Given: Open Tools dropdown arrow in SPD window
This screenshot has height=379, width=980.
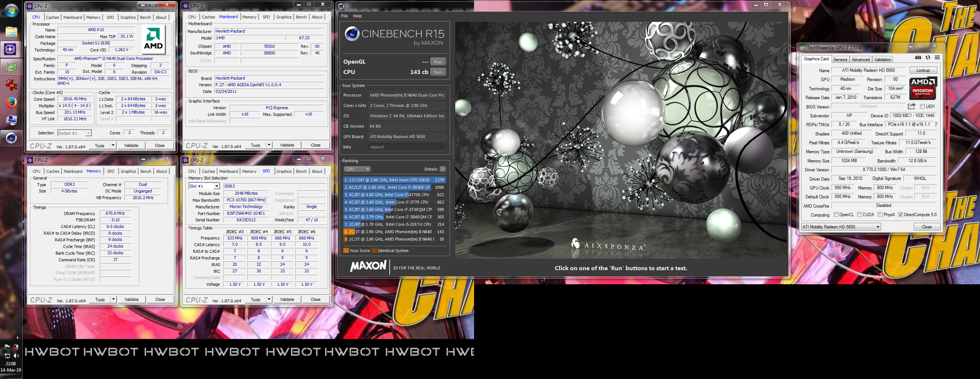Looking at the screenshot, I should [x=269, y=299].
